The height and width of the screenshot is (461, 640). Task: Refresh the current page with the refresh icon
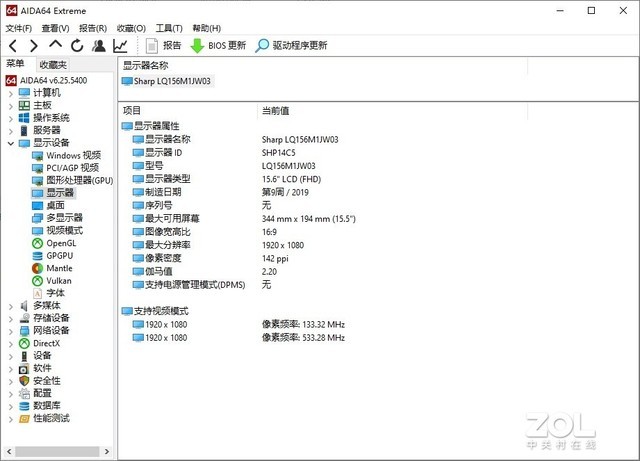(x=77, y=46)
